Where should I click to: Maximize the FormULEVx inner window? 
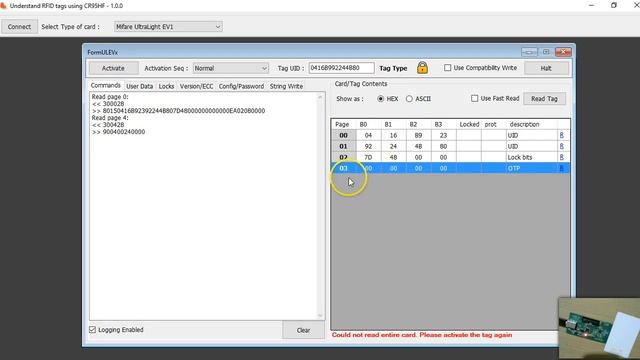coord(546,52)
